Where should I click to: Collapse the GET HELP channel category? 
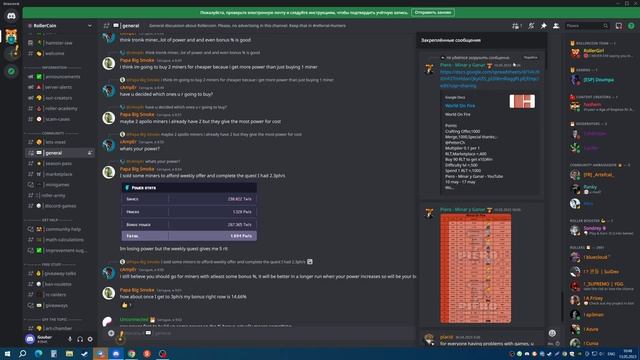point(50,220)
